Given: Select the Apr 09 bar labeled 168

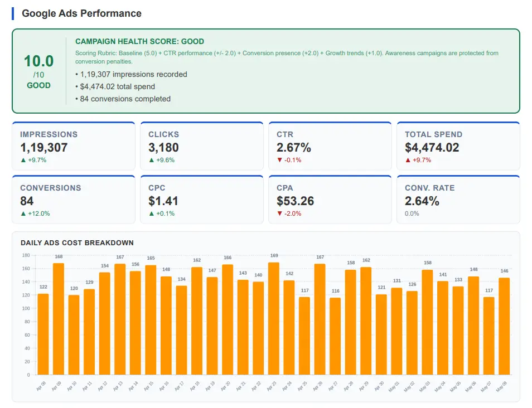Looking at the screenshot, I should coord(59,319).
